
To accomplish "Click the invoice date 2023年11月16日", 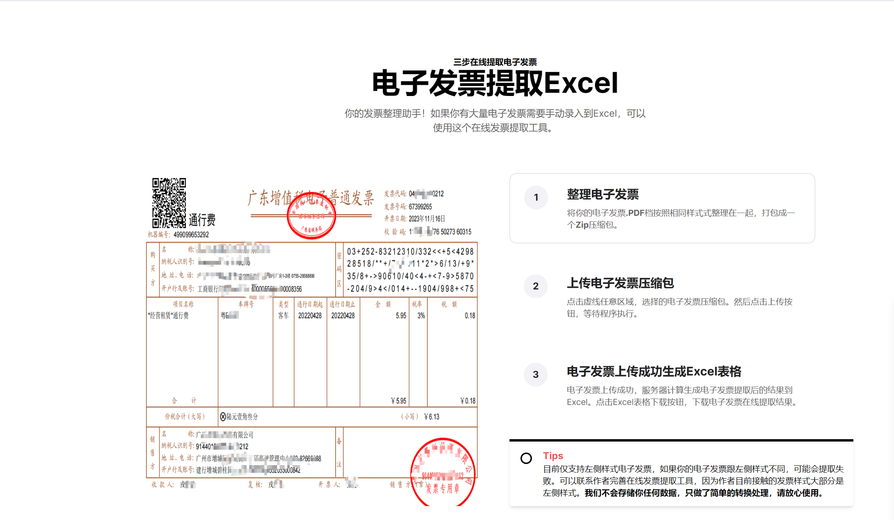I will click(426, 218).
